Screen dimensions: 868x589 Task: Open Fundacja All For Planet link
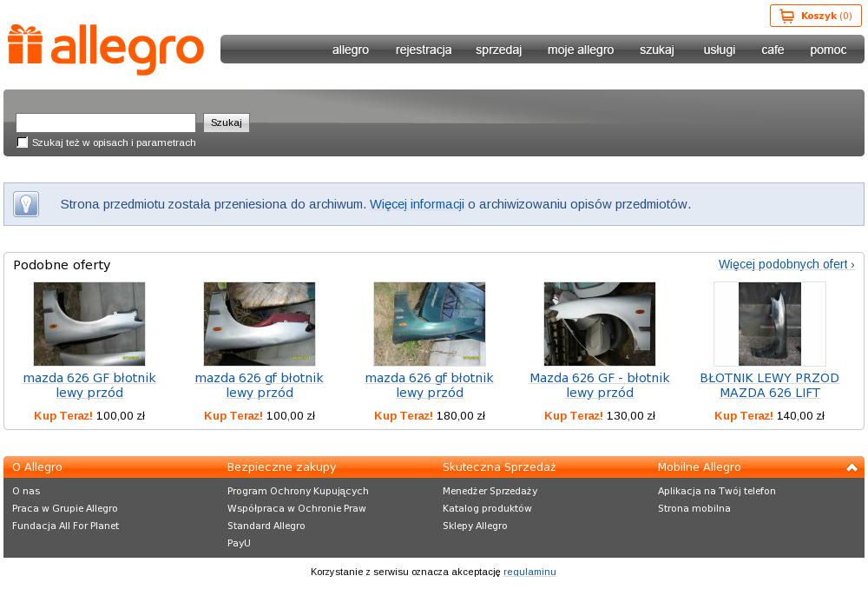(65, 526)
